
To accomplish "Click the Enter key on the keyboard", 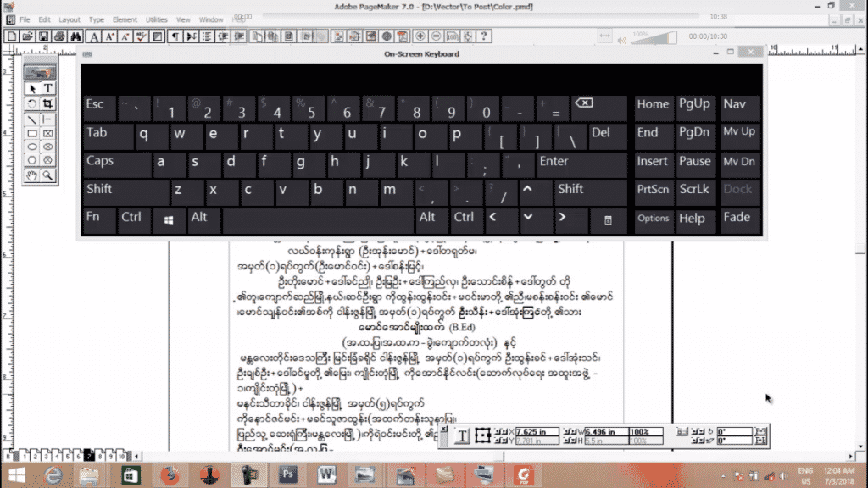I will coord(581,164).
